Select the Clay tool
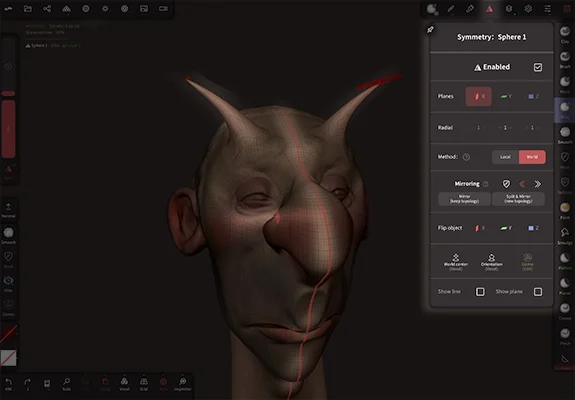Viewport: 575px width, 400px height. (565, 34)
